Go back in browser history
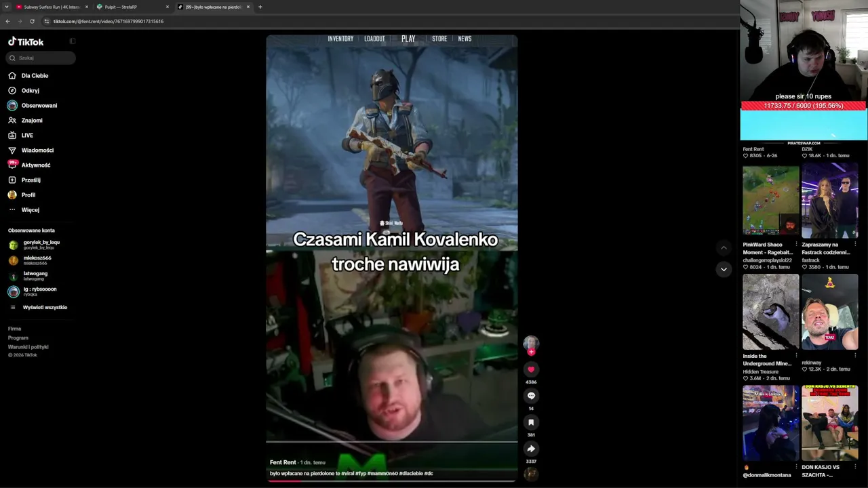 (7, 21)
